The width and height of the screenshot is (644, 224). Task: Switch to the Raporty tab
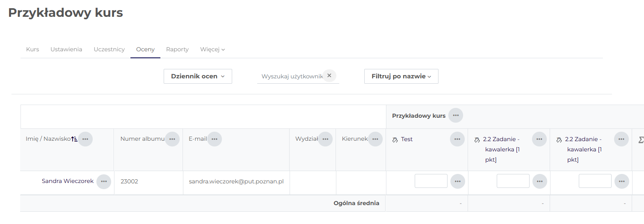(177, 49)
